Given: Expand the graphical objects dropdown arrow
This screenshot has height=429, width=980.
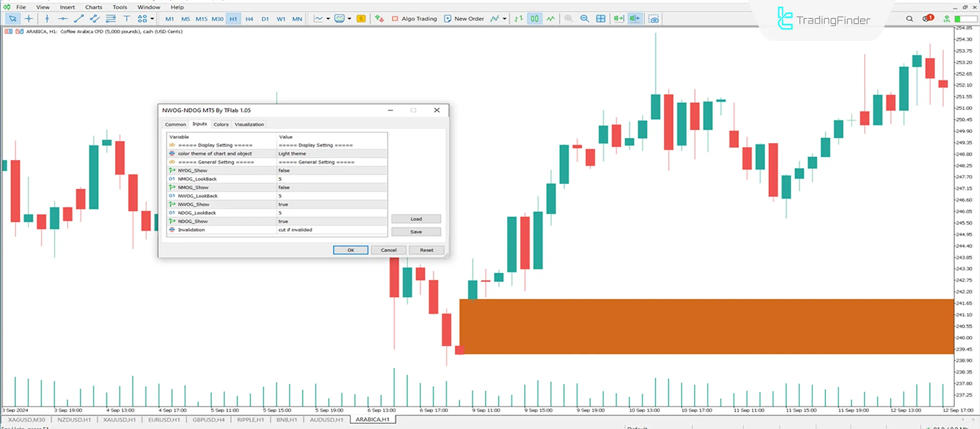Looking at the screenshot, I should pyautogui.click(x=152, y=19).
